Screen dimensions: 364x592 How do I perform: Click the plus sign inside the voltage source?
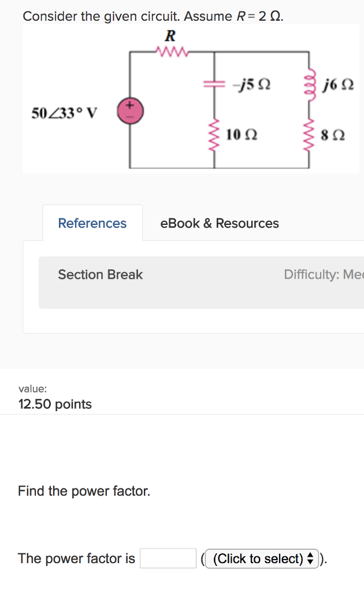[x=131, y=106]
